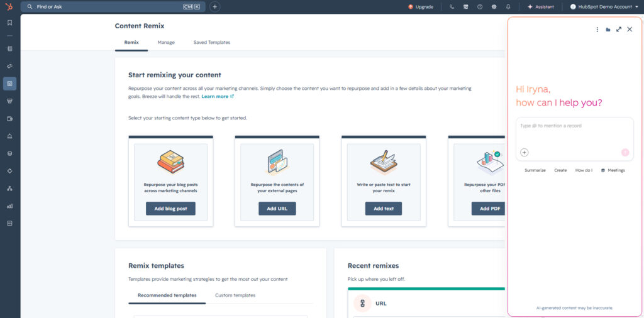The width and height of the screenshot is (644, 318).
Task: Open the bottom-most sidebar icon below Reporting
Action: click(x=10, y=223)
